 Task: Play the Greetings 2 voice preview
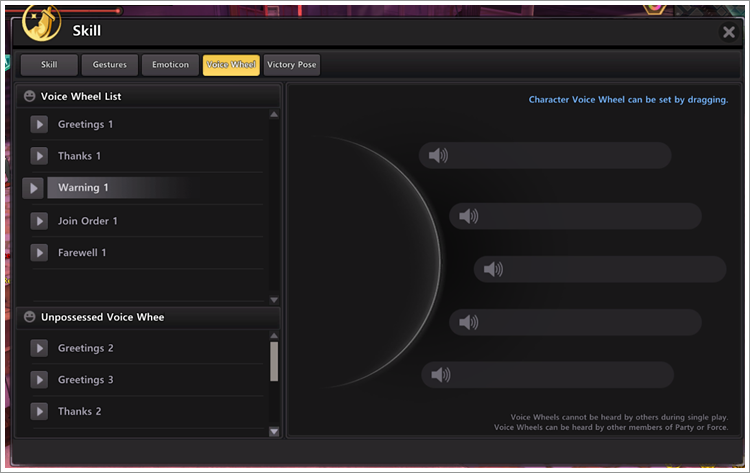click(39, 348)
